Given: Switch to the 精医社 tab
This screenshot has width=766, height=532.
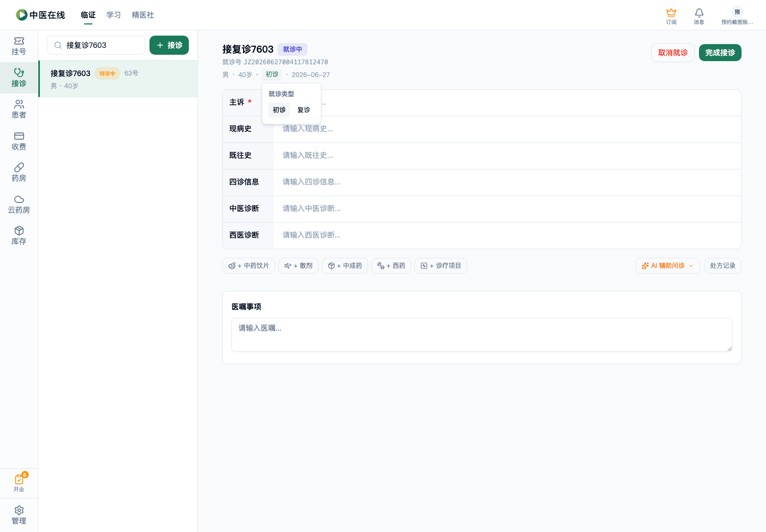Looking at the screenshot, I should point(143,15).
